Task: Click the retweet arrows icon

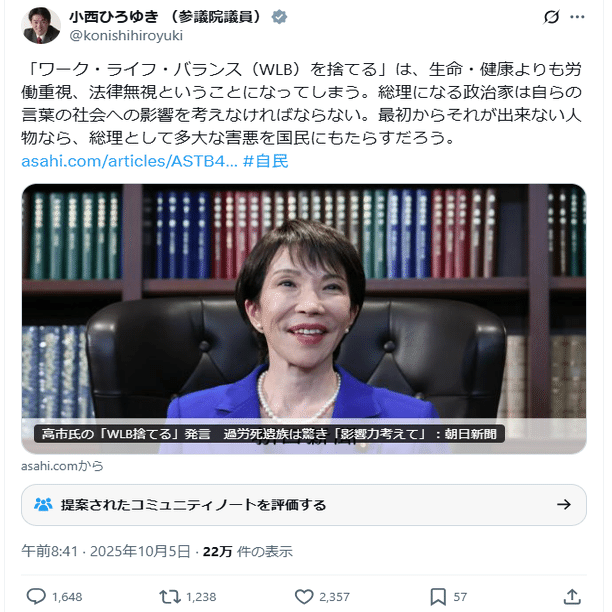Action: [x=170, y=597]
